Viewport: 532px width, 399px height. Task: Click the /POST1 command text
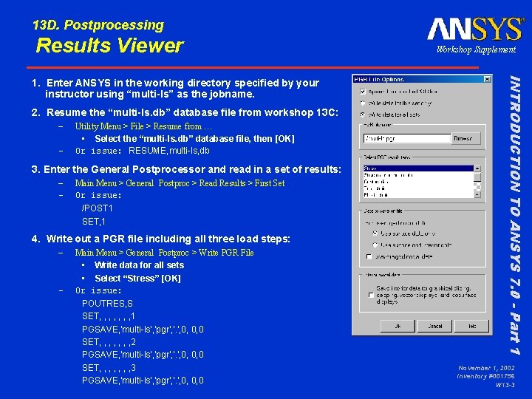pos(97,208)
